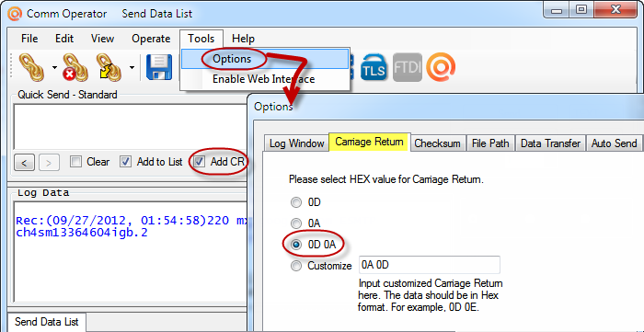Open the Data Transfer tab

(550, 143)
